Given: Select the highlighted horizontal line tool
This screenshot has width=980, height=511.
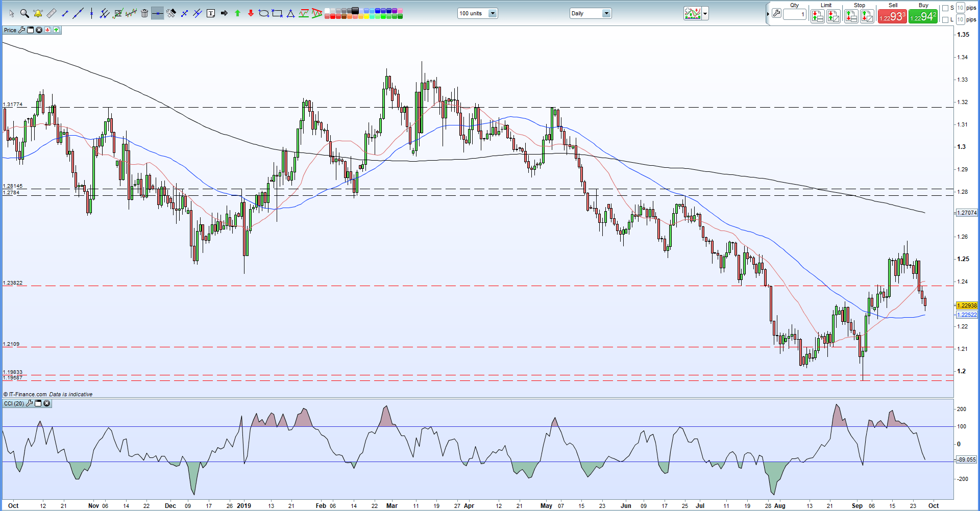Looking at the screenshot, I should [x=158, y=14].
